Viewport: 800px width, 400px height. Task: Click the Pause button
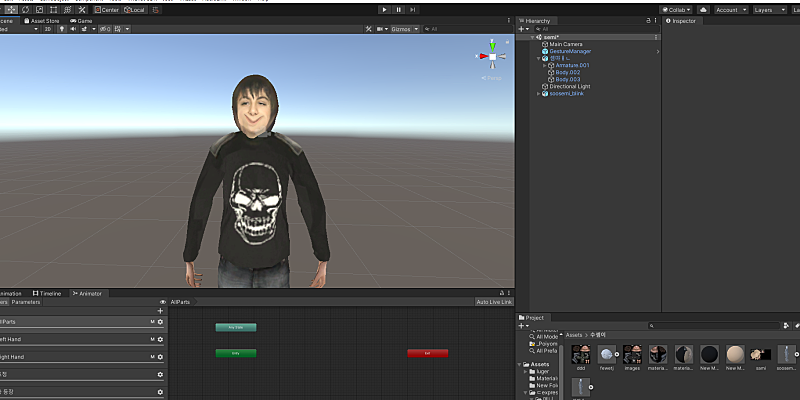(x=399, y=9)
